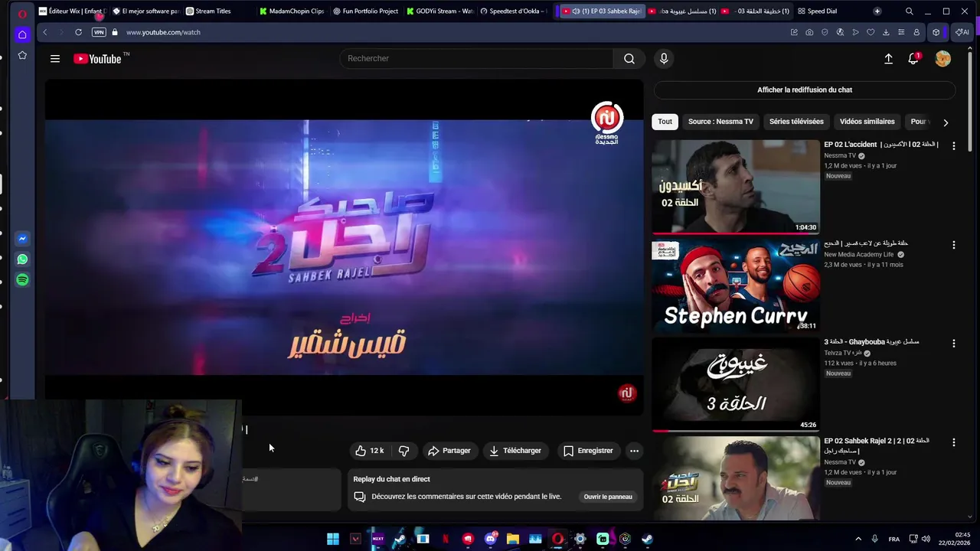Open options for EP 02 L'accident video
Image resolution: width=980 pixels, height=551 pixels.
click(x=953, y=145)
